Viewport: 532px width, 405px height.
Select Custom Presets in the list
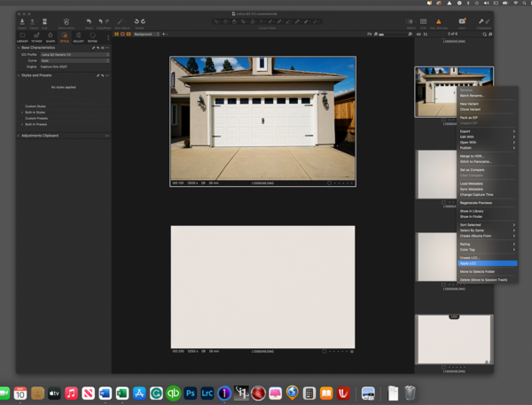[x=36, y=119]
